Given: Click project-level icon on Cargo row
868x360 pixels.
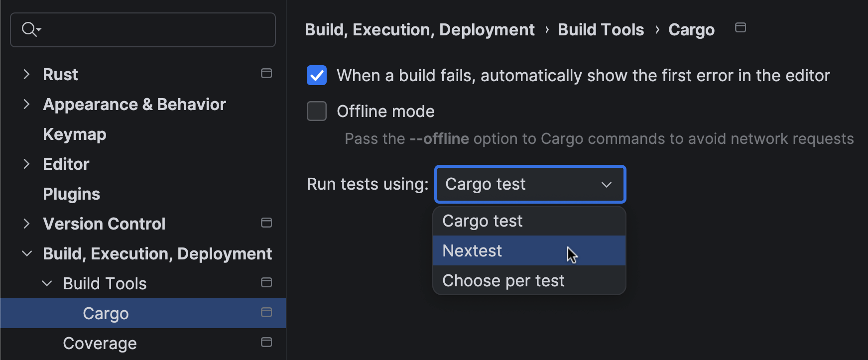Looking at the screenshot, I should pos(266,313).
